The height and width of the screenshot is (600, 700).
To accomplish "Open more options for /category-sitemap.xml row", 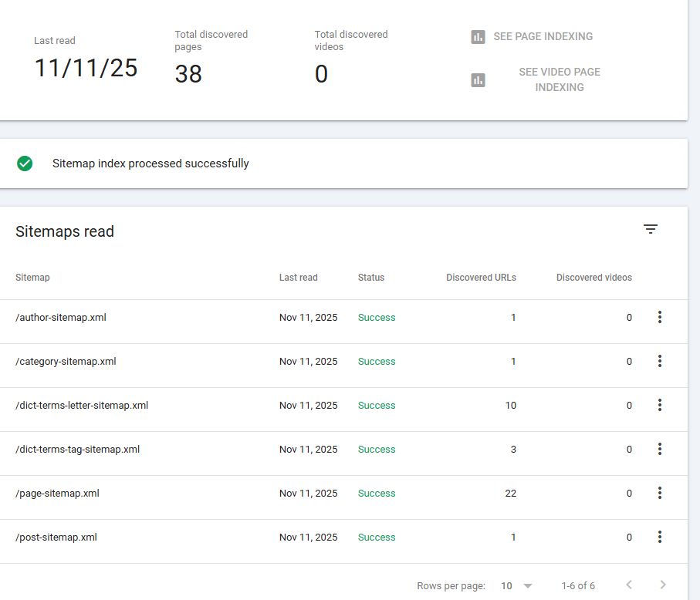I will (x=659, y=361).
